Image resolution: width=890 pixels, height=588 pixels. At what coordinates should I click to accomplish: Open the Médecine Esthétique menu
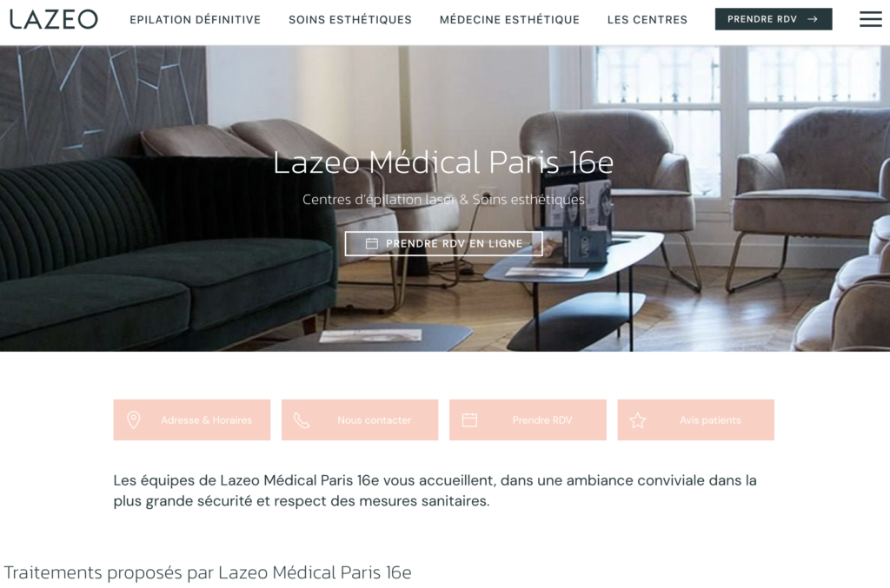(x=509, y=20)
